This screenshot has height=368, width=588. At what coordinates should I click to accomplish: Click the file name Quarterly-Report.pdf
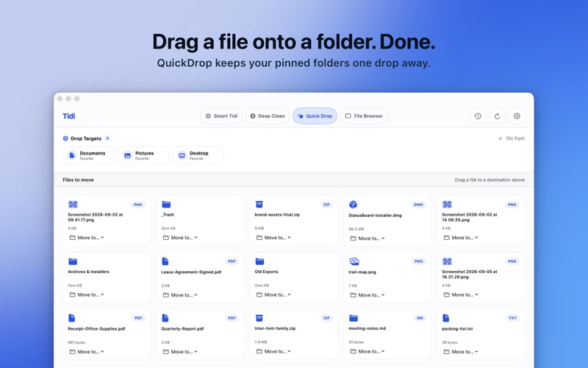tap(182, 328)
